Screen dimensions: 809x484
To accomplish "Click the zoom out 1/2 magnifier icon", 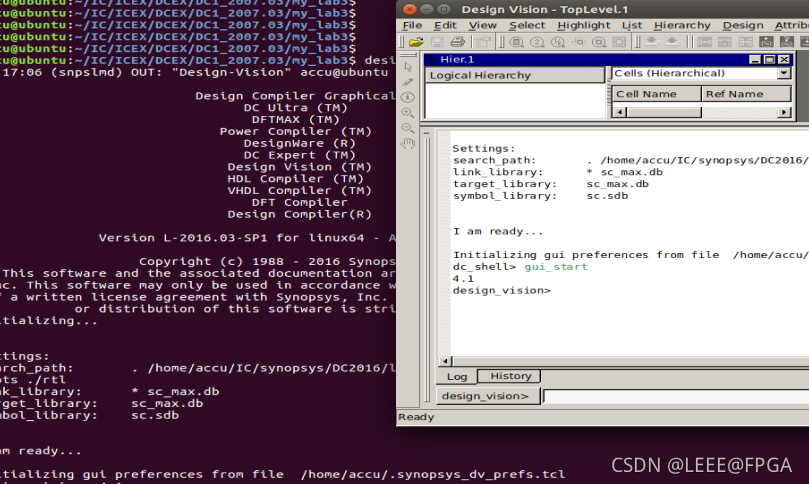I will coord(557,42).
